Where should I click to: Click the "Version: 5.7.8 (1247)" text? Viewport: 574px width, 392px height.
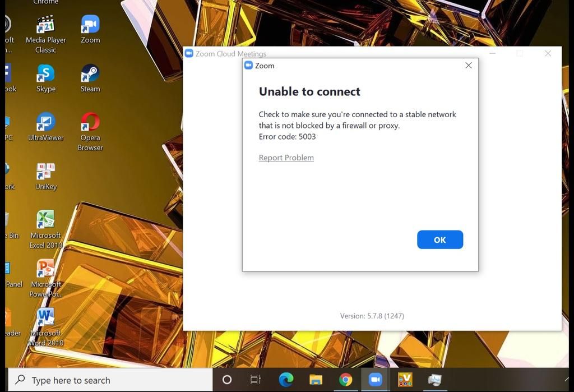click(x=372, y=316)
